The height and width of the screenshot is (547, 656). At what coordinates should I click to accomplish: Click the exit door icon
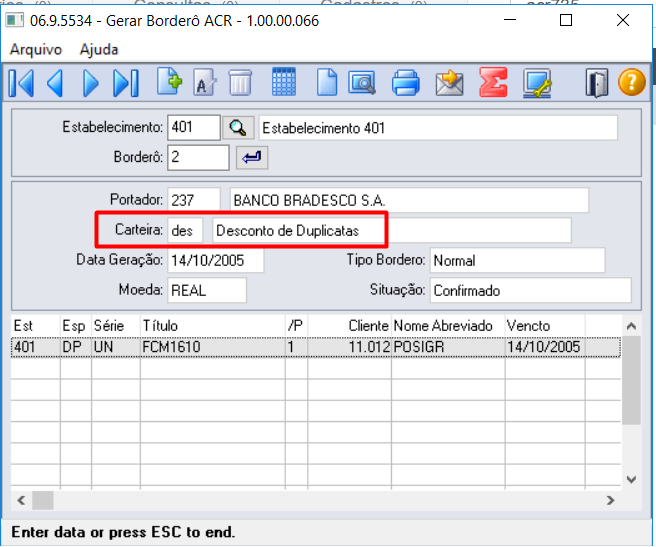[x=597, y=83]
